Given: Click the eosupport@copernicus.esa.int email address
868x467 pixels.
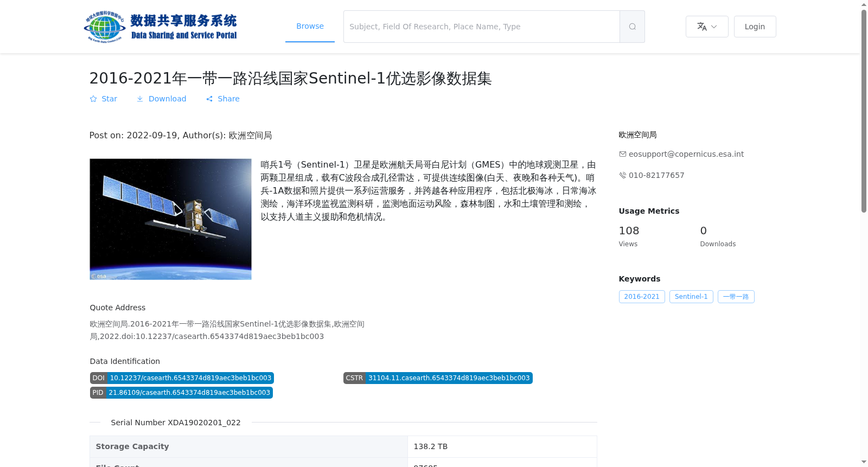Looking at the screenshot, I should click(x=686, y=154).
